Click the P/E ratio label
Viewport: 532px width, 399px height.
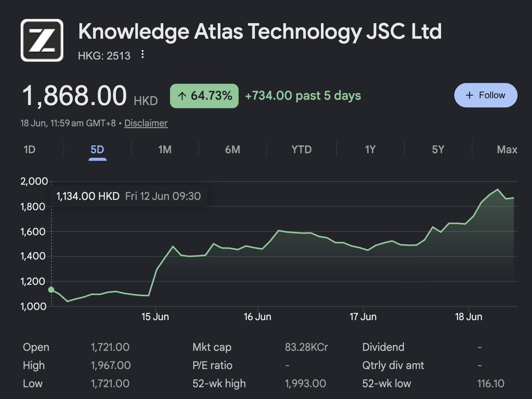[212, 365]
